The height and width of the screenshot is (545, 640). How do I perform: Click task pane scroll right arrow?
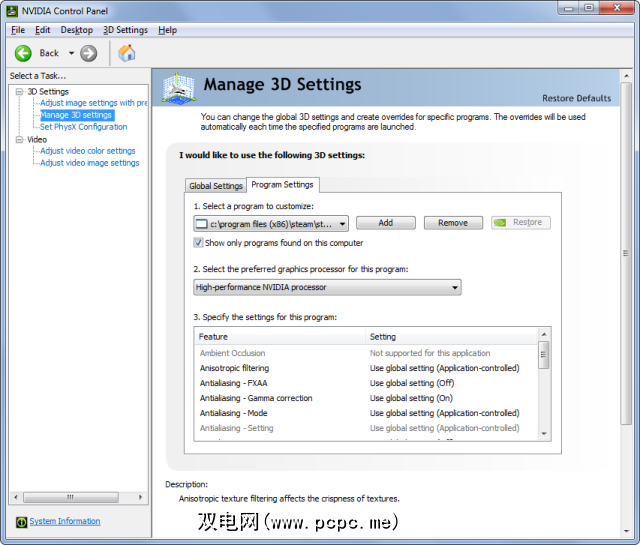coord(140,497)
